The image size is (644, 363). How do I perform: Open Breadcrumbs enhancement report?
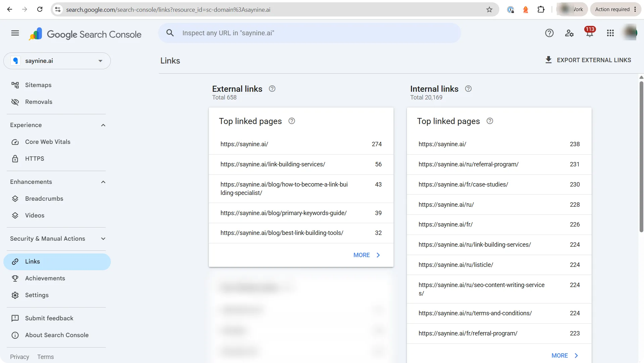pos(57,199)
